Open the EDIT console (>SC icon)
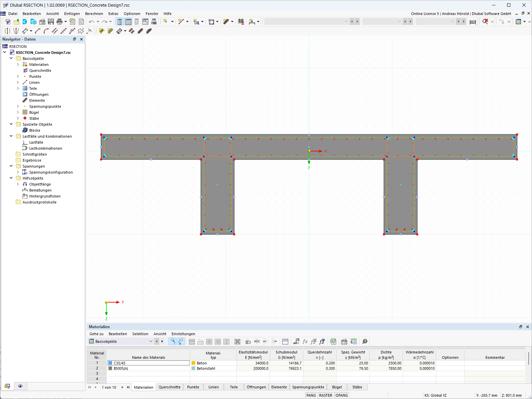Screen dimensions: 532x399 154,22
